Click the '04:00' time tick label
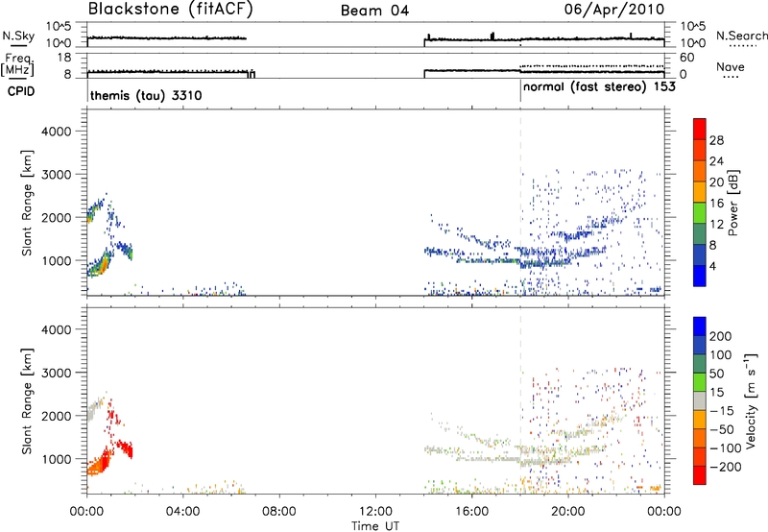The image size is (768, 532). point(182,512)
